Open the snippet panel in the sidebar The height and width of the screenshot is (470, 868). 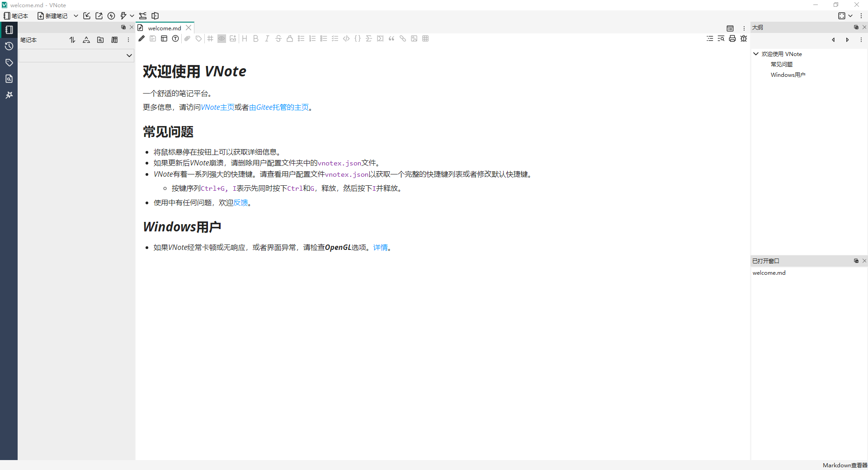[x=9, y=95]
